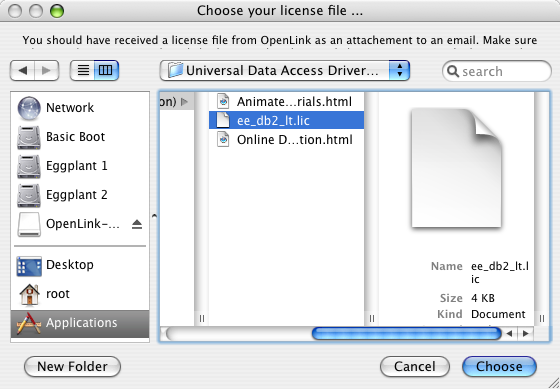Open the Eggplant 1 volume

(80, 166)
